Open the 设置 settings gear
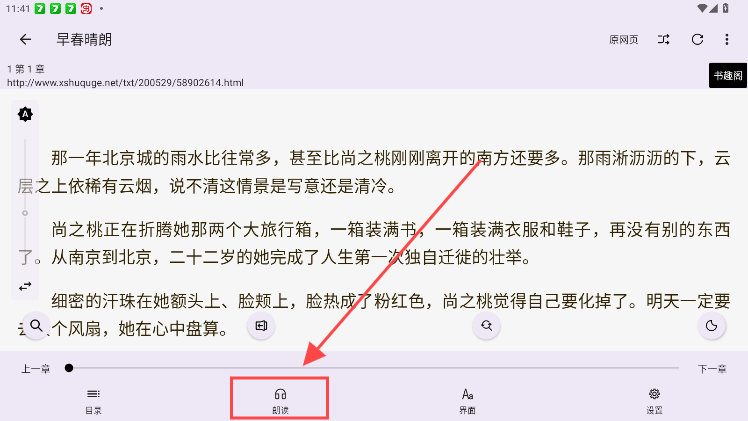This screenshot has height=421, width=748. coord(654,400)
